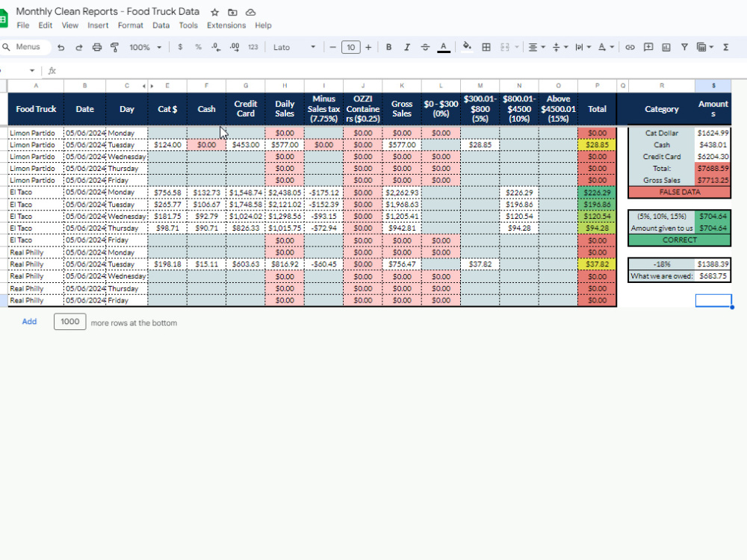Open the Insert menu
The image size is (747, 560).
point(98,25)
